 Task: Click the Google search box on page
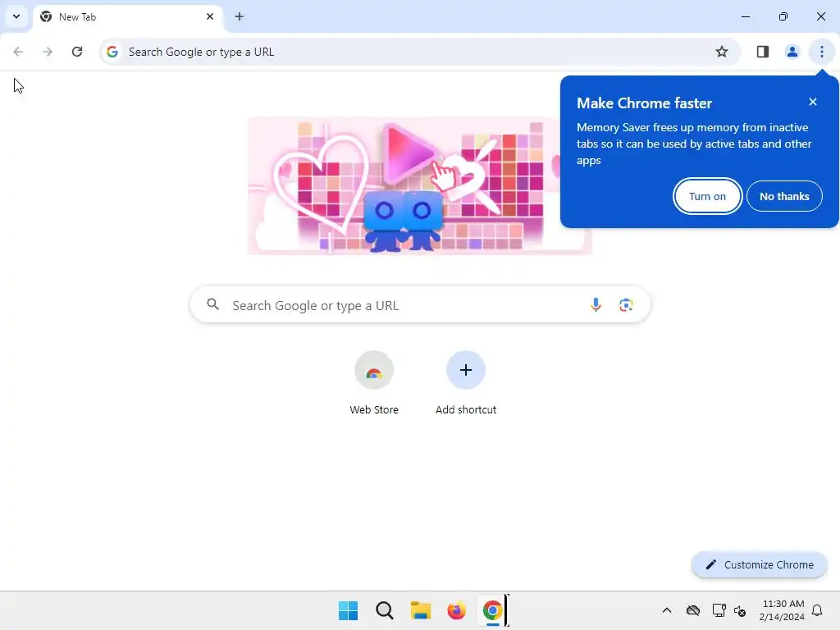click(420, 305)
